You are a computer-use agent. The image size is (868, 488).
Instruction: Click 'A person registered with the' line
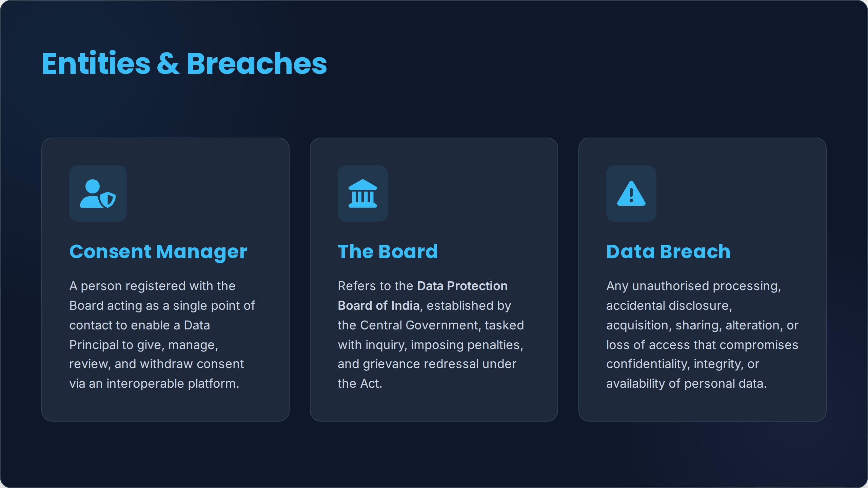tap(152, 286)
